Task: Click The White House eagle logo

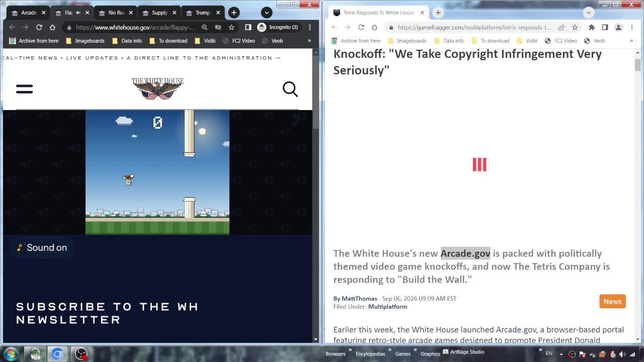Action: pyautogui.click(x=157, y=89)
